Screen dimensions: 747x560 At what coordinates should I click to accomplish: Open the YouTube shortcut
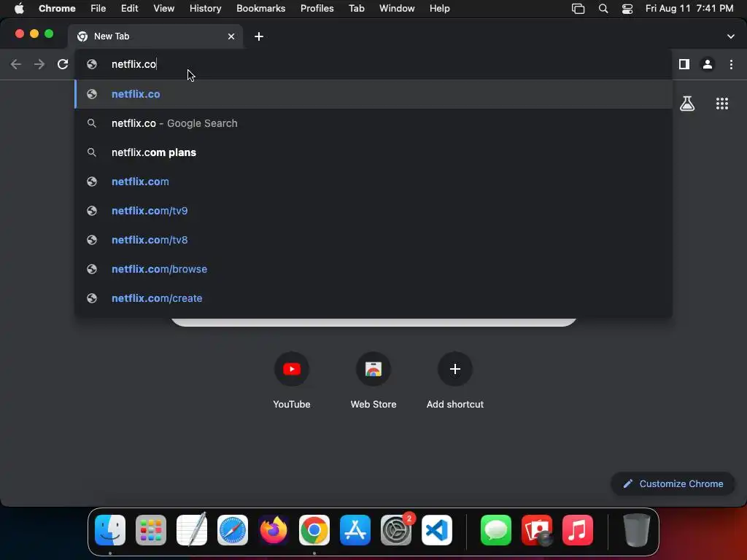click(292, 380)
